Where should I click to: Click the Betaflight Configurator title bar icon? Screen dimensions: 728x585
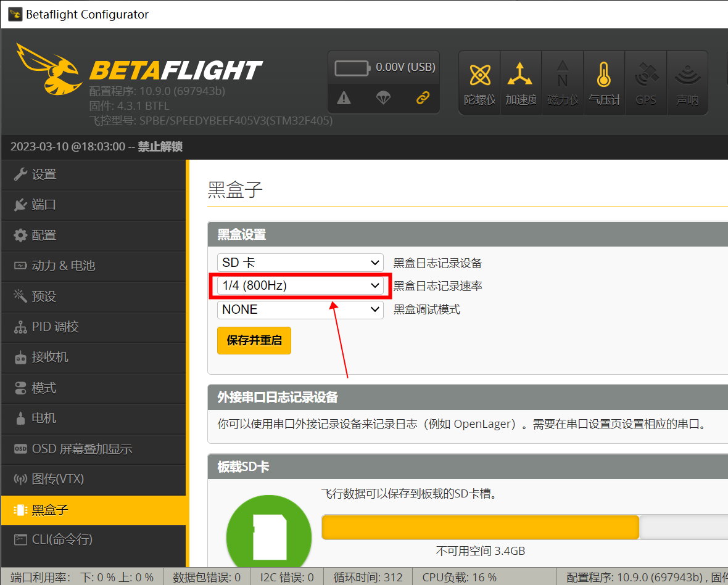click(x=15, y=14)
